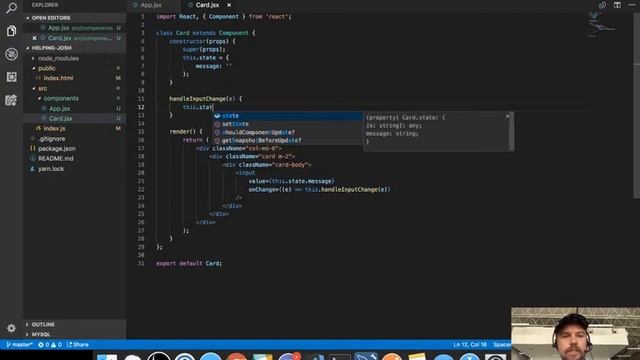Open the .gitignore file
Image resolution: width=640 pixels, height=360 pixels.
(52, 139)
